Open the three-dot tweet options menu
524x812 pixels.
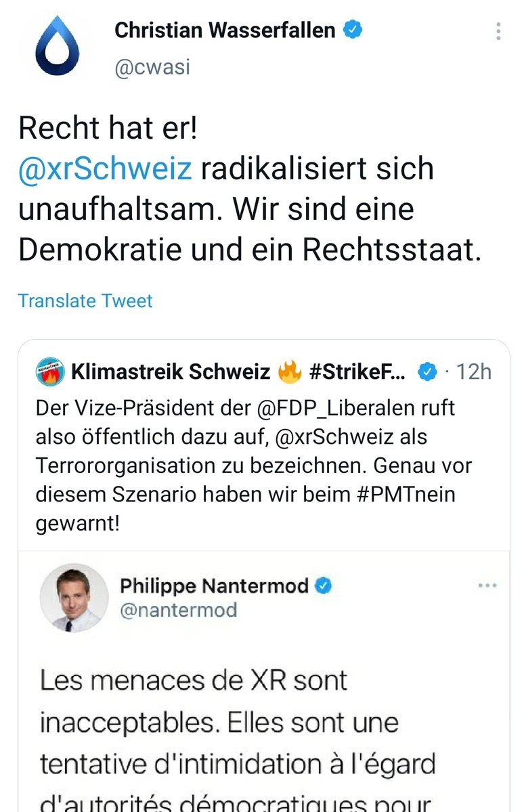[498, 32]
